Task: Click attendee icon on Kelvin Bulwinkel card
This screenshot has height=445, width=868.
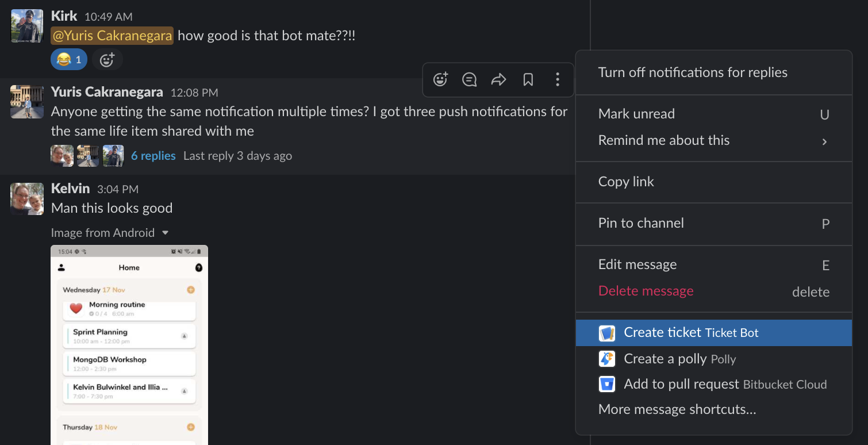Action: pos(185,391)
